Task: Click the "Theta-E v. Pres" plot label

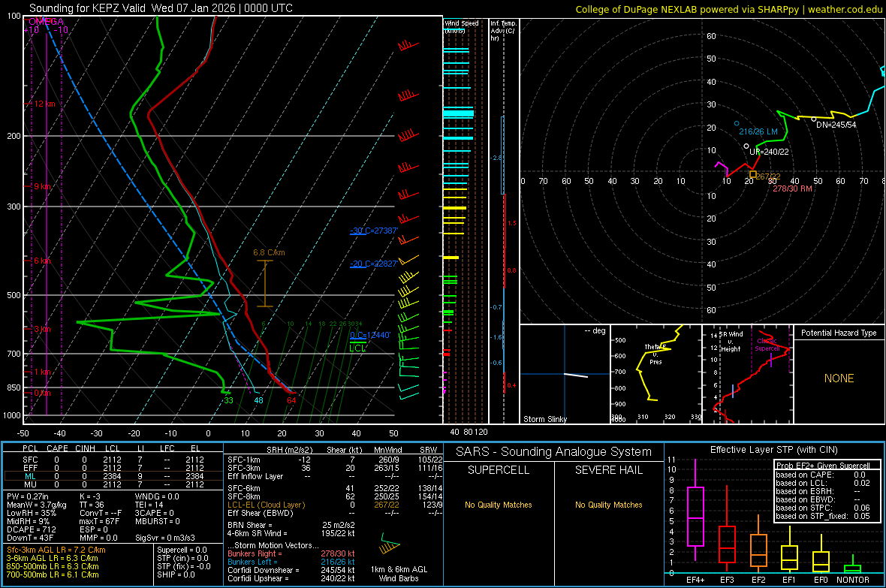Action: pos(655,354)
